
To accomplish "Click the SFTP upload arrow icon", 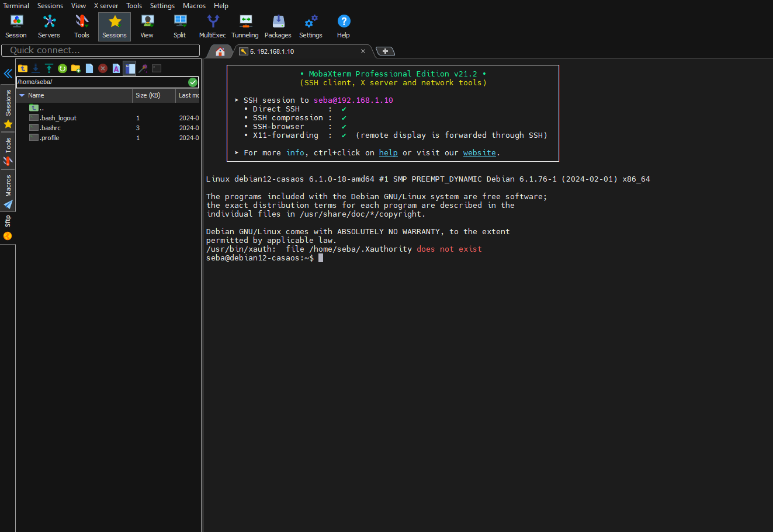I will point(49,68).
